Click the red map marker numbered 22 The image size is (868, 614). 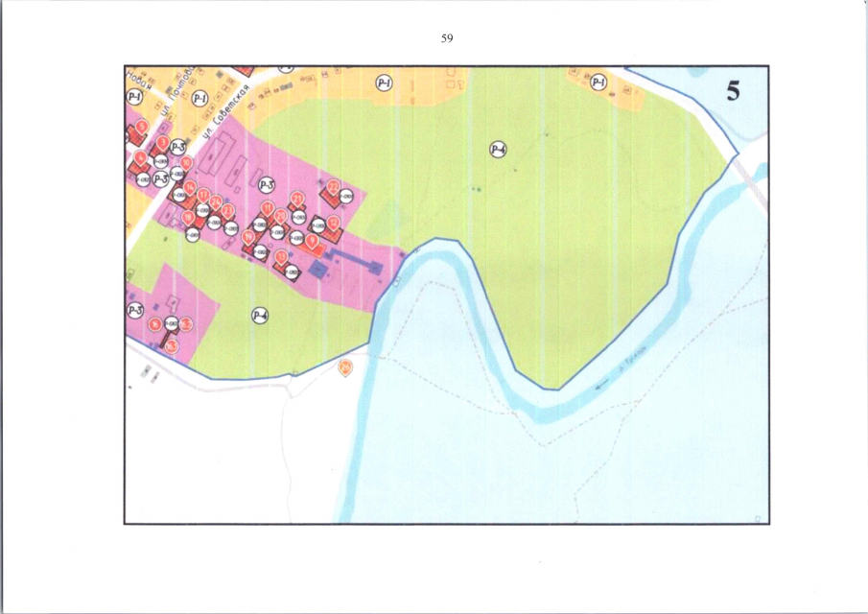(333, 187)
